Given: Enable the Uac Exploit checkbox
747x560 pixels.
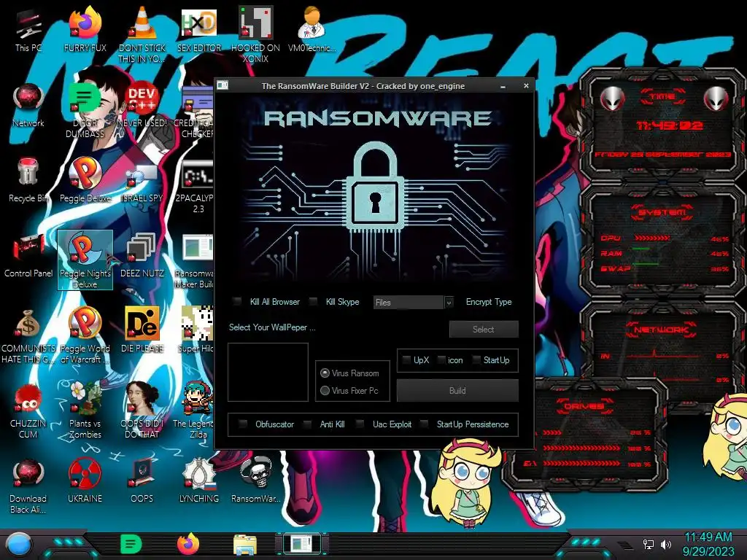Looking at the screenshot, I should coord(360,424).
